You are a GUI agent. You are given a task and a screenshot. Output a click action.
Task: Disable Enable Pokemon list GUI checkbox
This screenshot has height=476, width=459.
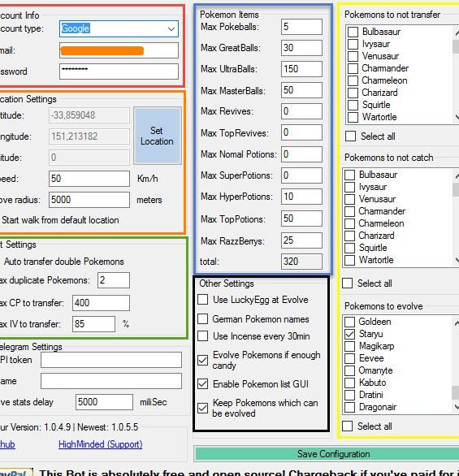[202, 383]
